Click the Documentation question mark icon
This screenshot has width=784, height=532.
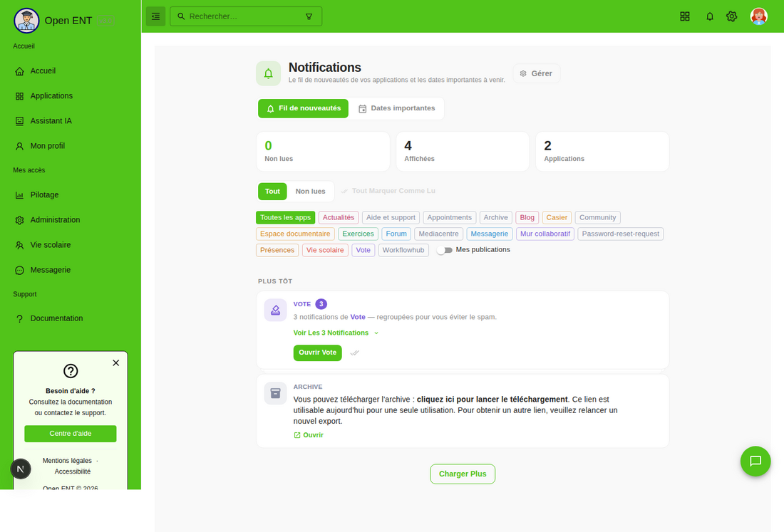pyautogui.click(x=19, y=318)
